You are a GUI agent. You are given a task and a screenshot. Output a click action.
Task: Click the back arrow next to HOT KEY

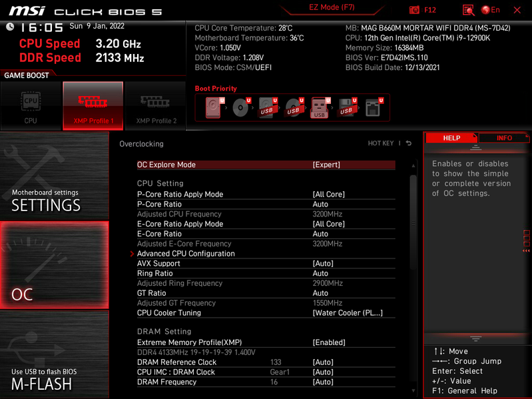[x=409, y=143]
